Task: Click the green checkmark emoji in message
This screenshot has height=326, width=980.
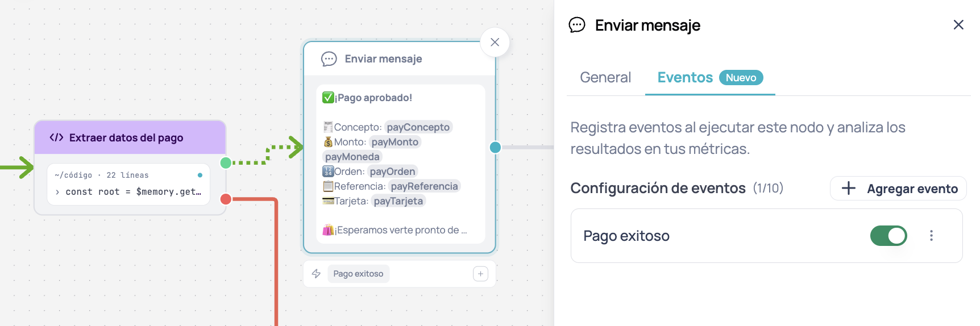Action: point(328,98)
